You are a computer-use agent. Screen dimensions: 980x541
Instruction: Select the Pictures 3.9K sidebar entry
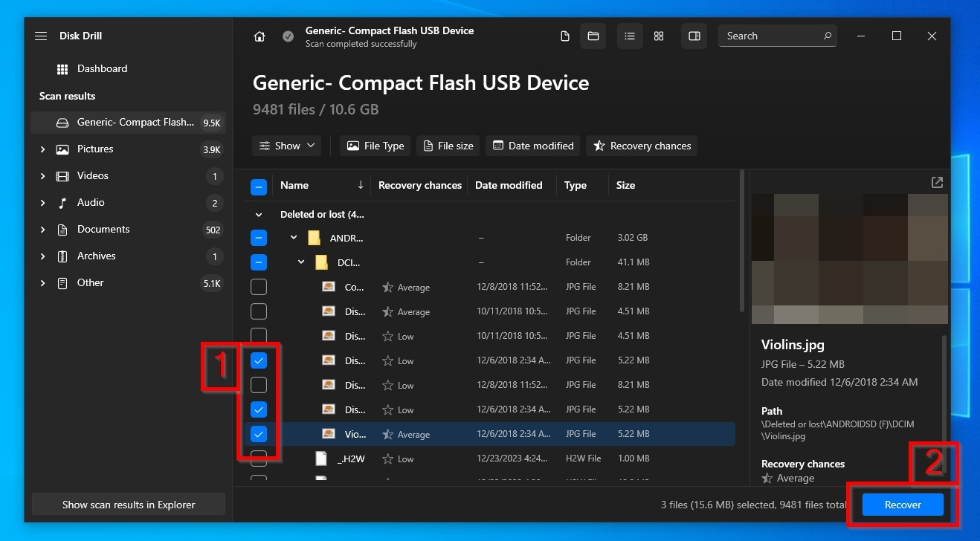(128, 149)
